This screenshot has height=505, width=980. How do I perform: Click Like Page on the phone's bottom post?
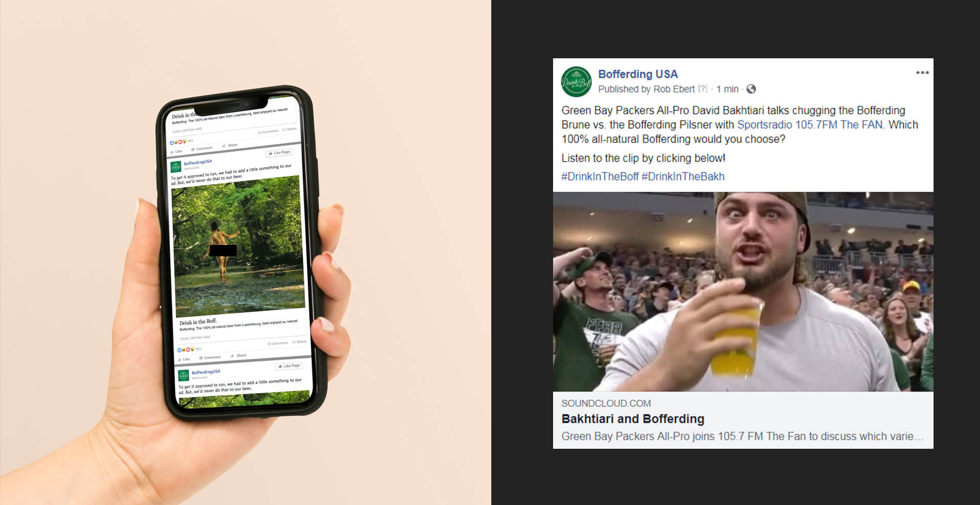(289, 366)
